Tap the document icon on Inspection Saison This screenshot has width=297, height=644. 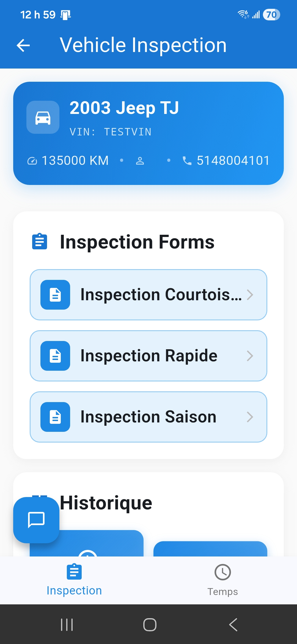(55, 417)
